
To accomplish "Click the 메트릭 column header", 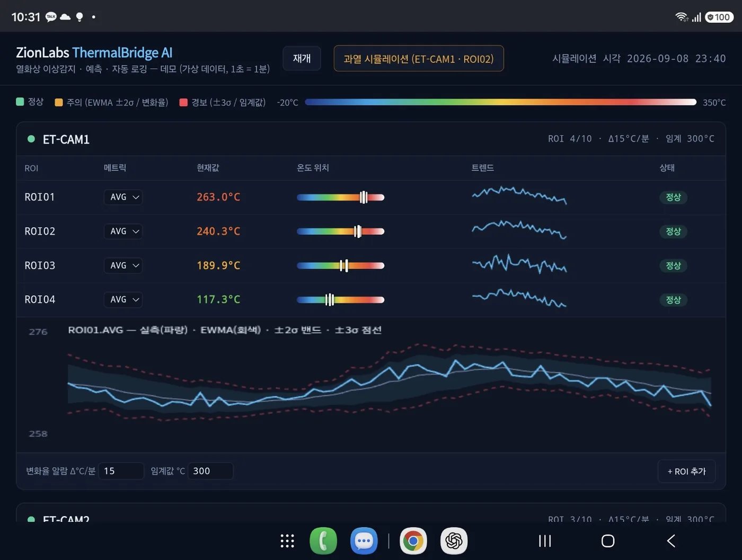I will tap(115, 168).
